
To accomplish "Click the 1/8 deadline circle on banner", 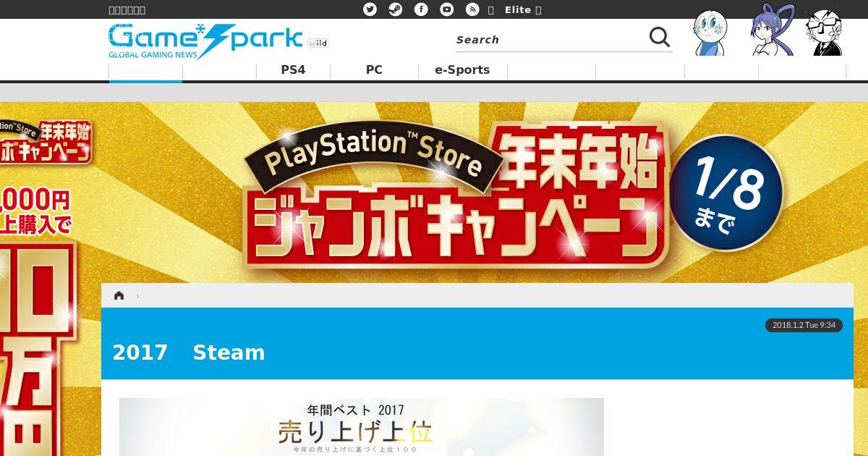I will (726, 192).
